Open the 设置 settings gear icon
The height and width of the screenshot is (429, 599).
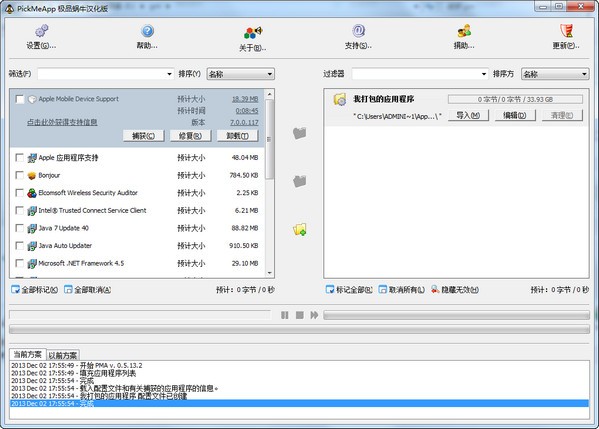coord(41,31)
